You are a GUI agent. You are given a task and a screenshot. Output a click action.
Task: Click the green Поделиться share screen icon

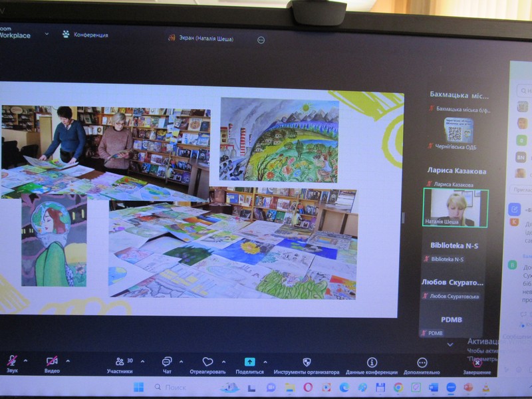pyautogui.click(x=250, y=362)
